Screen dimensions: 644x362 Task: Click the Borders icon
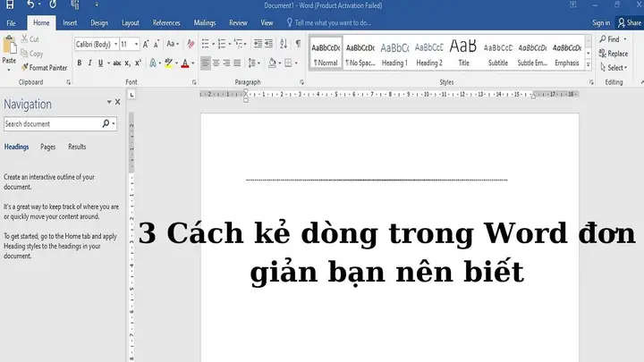(288, 63)
